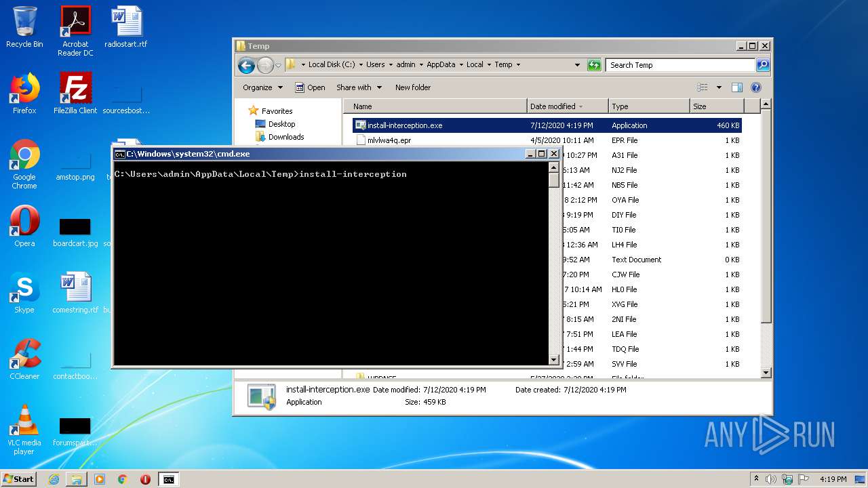Toggle the preview pane button
The width and height of the screenshot is (868, 488).
(x=737, y=87)
